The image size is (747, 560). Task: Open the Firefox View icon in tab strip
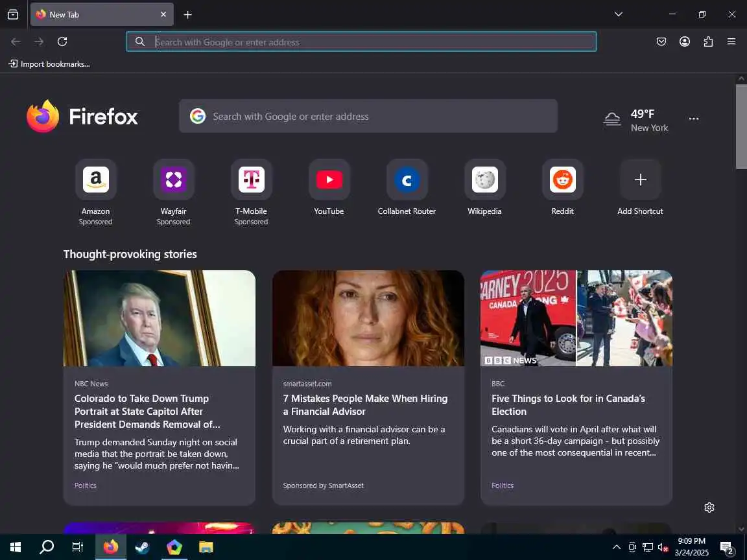click(x=13, y=14)
